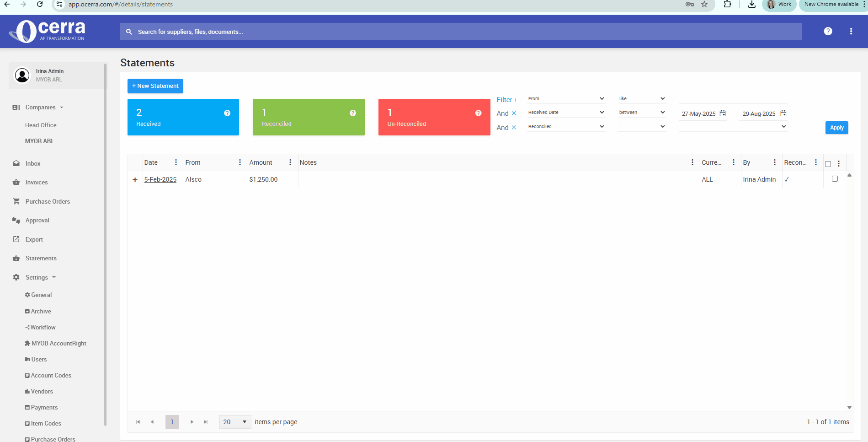868x442 pixels.
Task: Go to last page of grid
Action: pyautogui.click(x=206, y=422)
